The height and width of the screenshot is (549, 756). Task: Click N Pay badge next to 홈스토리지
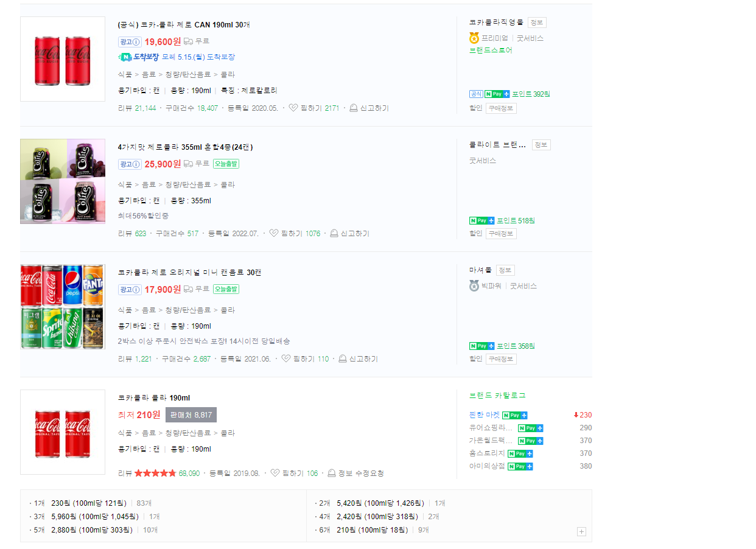[520, 453]
